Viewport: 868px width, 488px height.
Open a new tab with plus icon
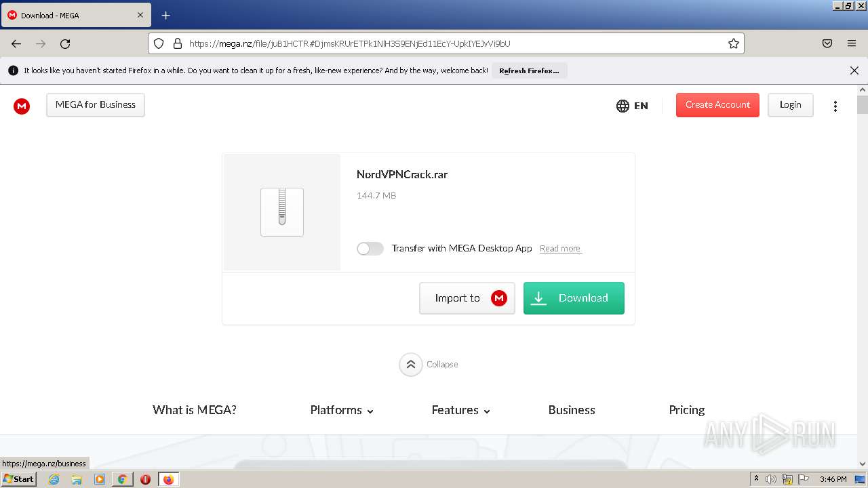165,15
